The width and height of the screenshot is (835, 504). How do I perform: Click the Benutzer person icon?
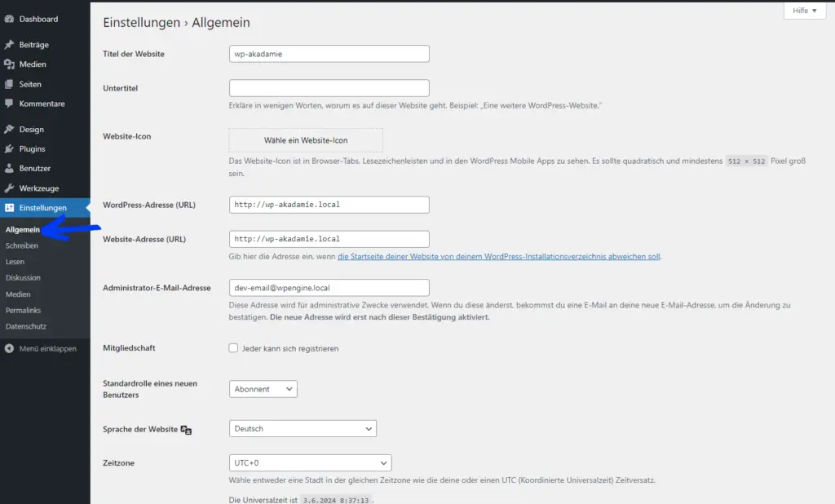tap(9, 168)
